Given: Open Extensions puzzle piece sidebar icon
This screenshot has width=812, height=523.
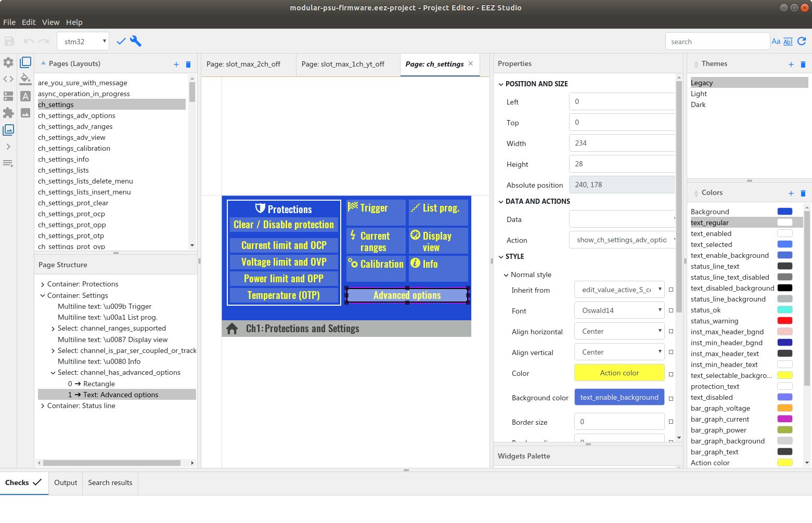Looking at the screenshot, I should click(x=8, y=112).
